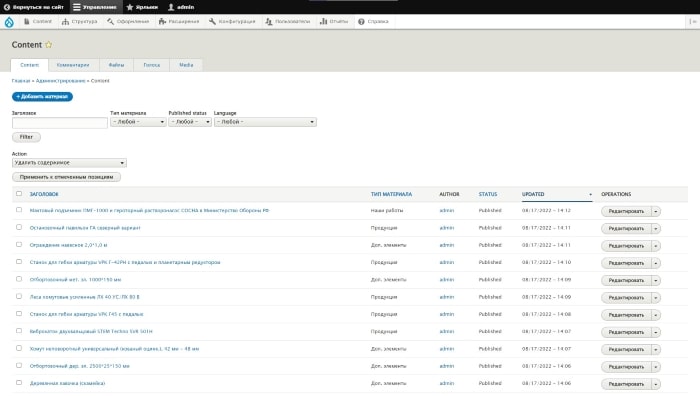
Task: Sort table by Заголовок column header
Action: pos(44,194)
